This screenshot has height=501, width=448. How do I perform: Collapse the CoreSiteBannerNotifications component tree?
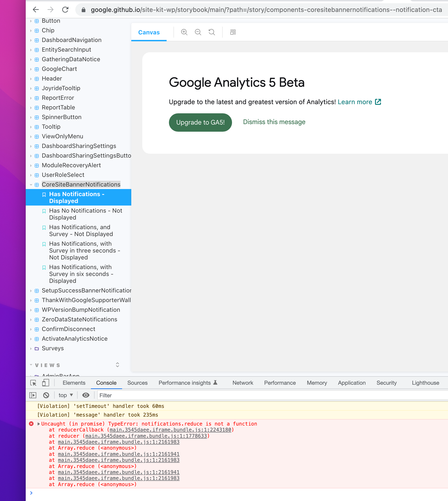(x=31, y=184)
